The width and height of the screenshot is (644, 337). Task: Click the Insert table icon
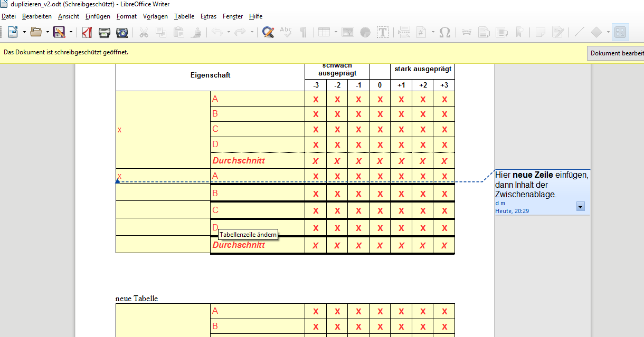coord(324,32)
